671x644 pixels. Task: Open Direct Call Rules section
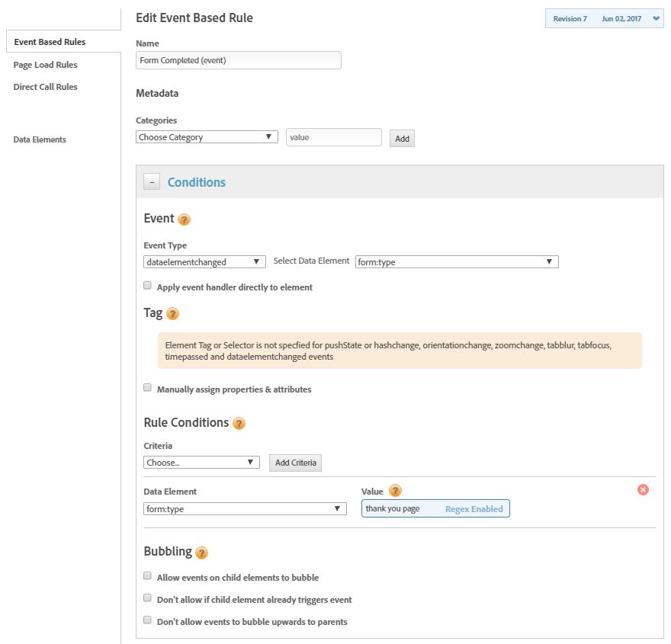[45, 87]
